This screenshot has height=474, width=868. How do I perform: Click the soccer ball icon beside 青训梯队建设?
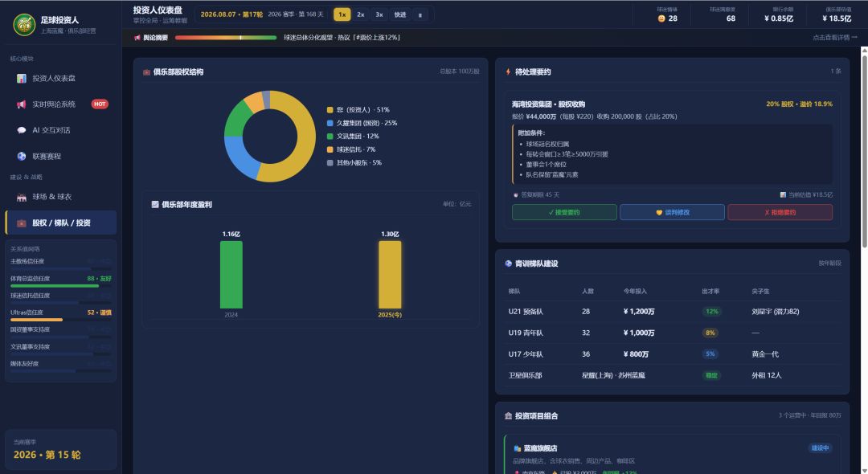click(x=508, y=264)
